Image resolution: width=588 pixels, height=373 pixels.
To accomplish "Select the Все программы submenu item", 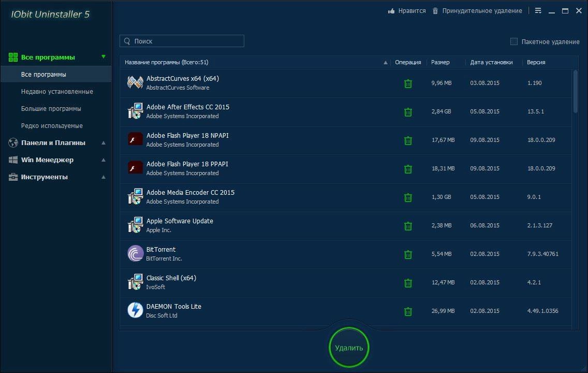I will point(56,74).
